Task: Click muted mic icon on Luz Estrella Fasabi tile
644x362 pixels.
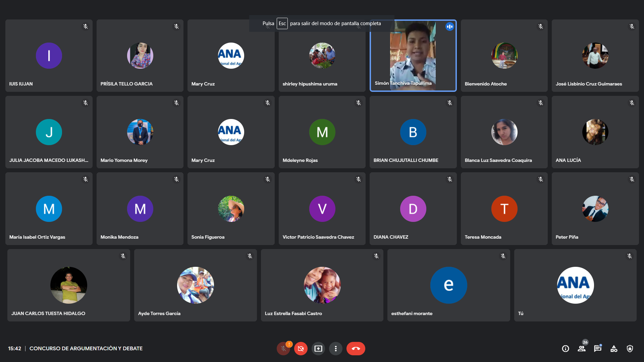Action: tap(376, 256)
